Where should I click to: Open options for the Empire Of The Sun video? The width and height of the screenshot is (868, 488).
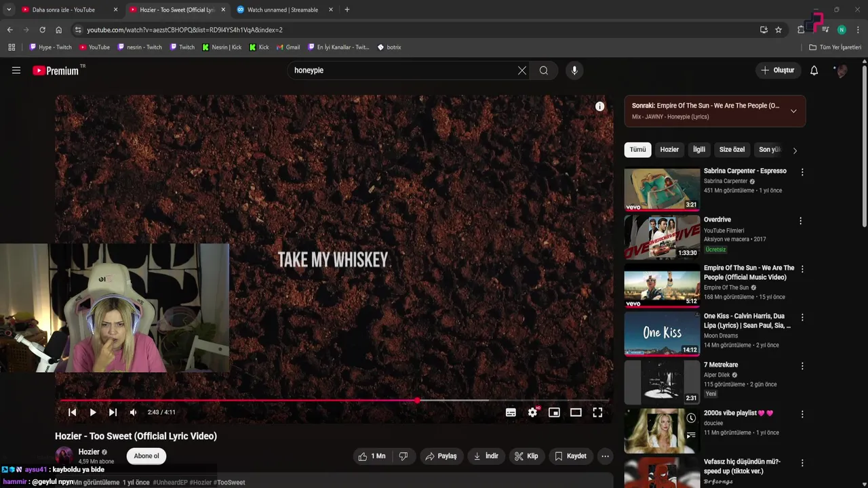coord(802,269)
